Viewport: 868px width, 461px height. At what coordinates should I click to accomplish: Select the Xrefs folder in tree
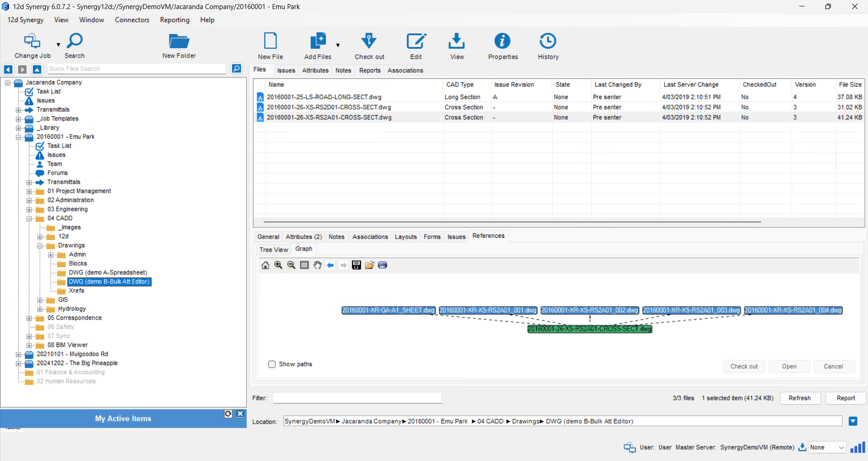click(x=77, y=291)
